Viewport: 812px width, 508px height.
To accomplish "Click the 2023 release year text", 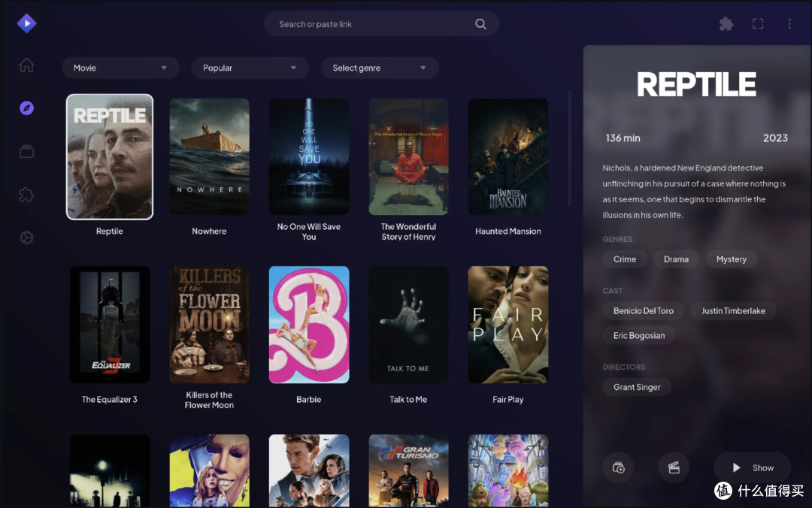I will click(775, 138).
